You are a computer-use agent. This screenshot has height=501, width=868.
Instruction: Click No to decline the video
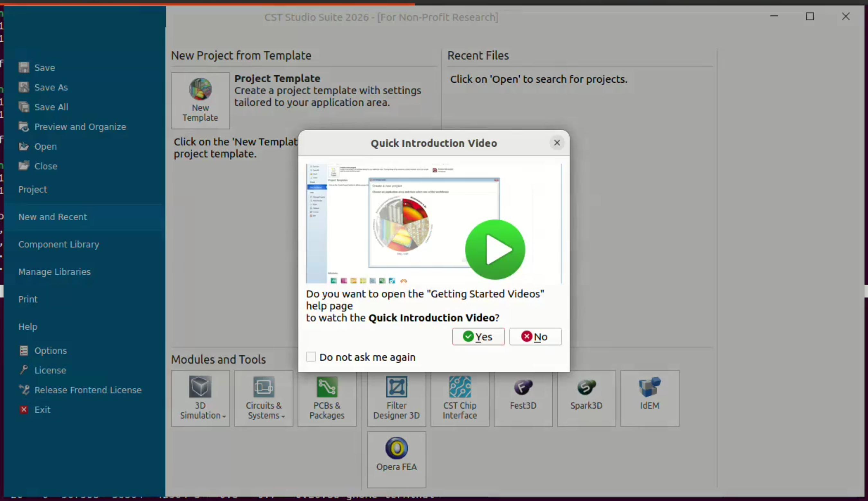pyautogui.click(x=535, y=336)
